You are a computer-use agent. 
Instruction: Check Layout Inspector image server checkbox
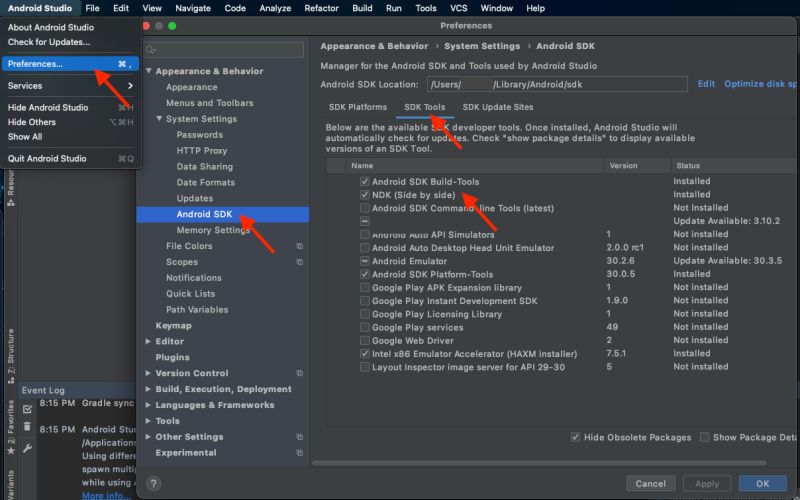(x=364, y=367)
